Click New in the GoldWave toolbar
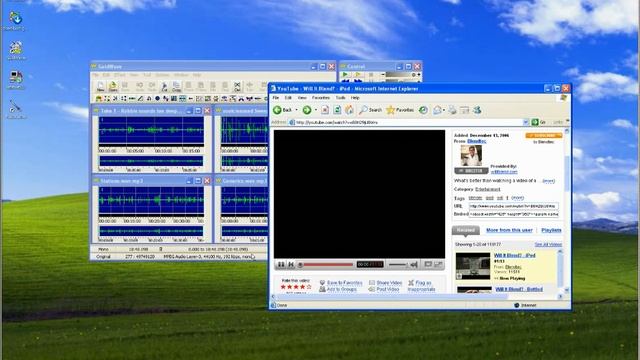 pyautogui.click(x=100, y=86)
